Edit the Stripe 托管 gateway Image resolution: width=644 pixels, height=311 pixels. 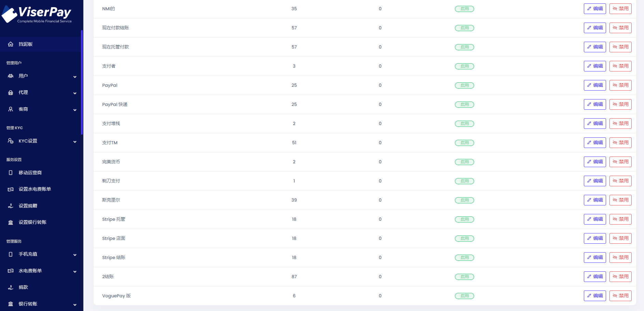pyautogui.click(x=595, y=219)
